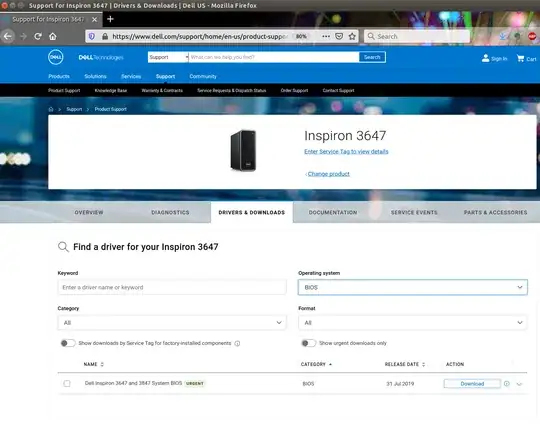Click the blue Dell Search button
The height and width of the screenshot is (424, 540).
(x=372, y=57)
